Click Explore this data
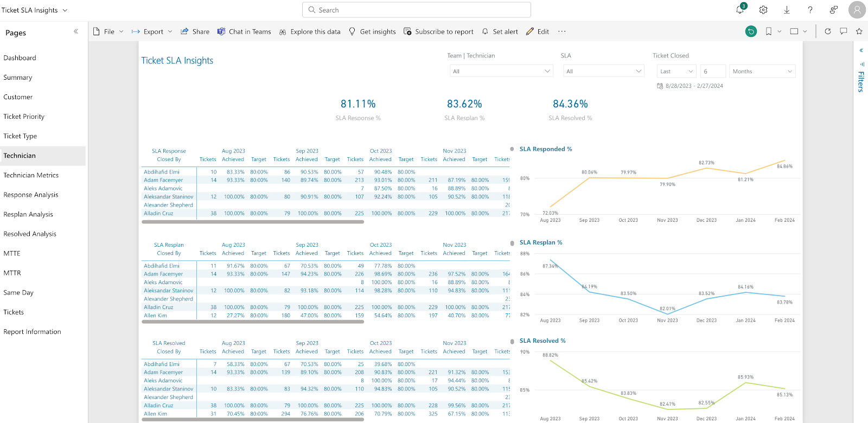The height and width of the screenshot is (423, 868). 310,31
